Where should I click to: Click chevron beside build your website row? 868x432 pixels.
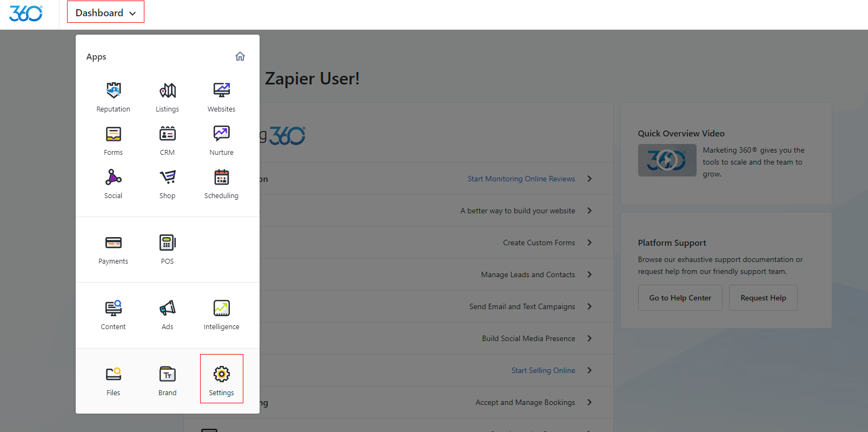(589, 211)
